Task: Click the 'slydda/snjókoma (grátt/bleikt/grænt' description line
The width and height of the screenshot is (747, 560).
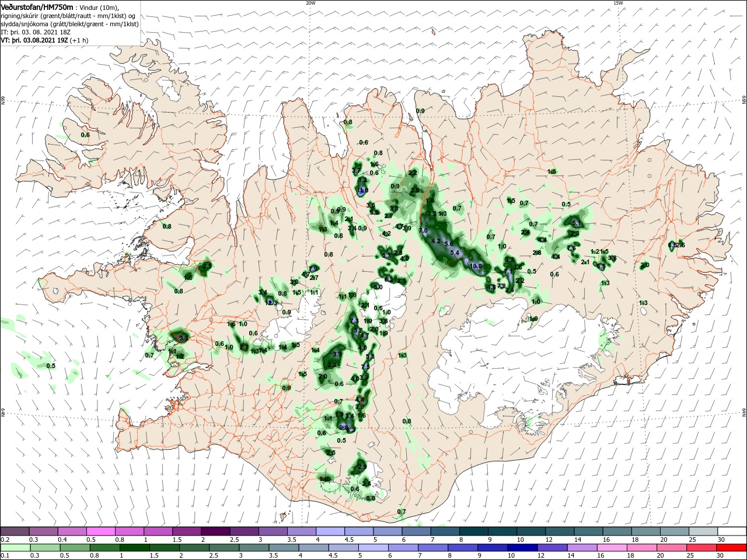Action: pos(69,24)
